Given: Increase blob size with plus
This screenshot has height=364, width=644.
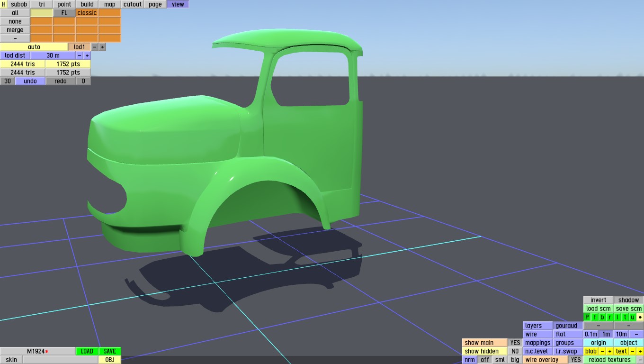Looking at the screenshot, I should point(610,351).
